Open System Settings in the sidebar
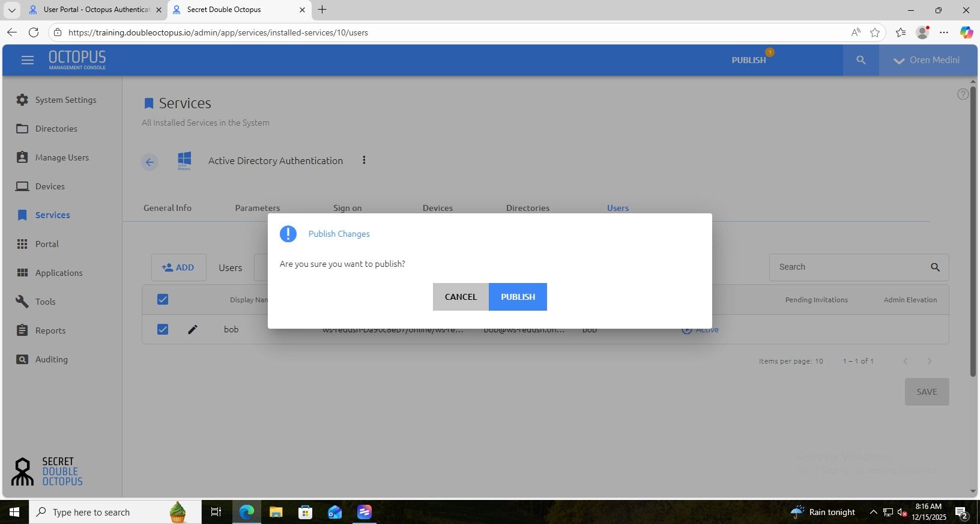This screenshot has height=524, width=980. point(65,100)
